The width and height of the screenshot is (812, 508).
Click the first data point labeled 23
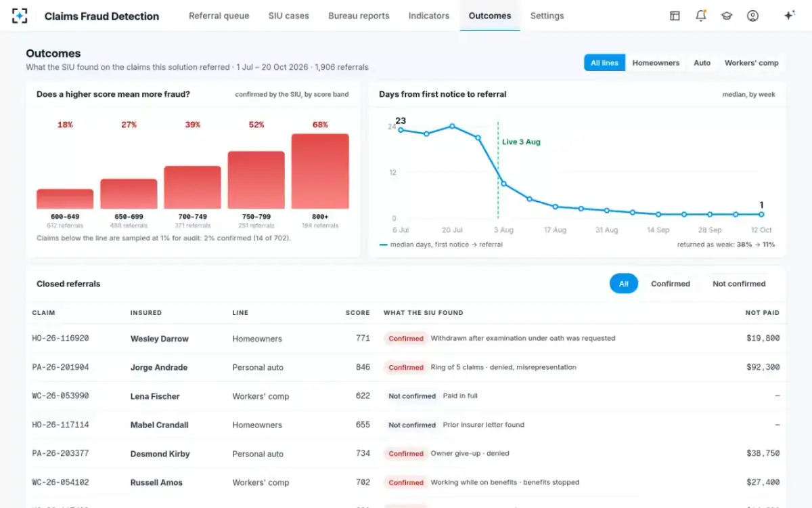click(x=401, y=130)
